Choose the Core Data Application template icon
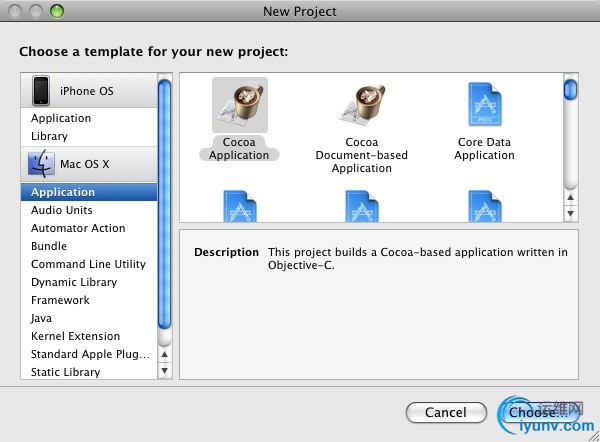This screenshot has height=442, width=600. (484, 104)
